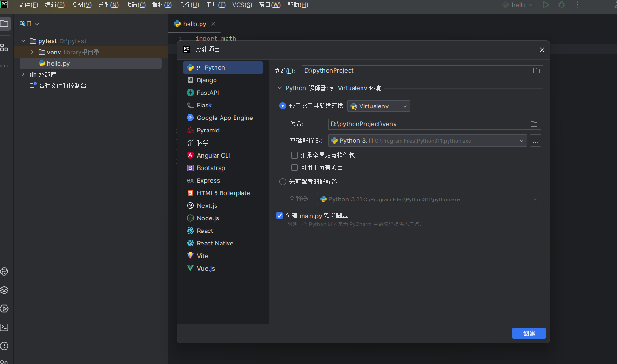Open the 项目 view dropdown
Image resolution: width=617 pixels, height=364 pixels.
(x=29, y=24)
